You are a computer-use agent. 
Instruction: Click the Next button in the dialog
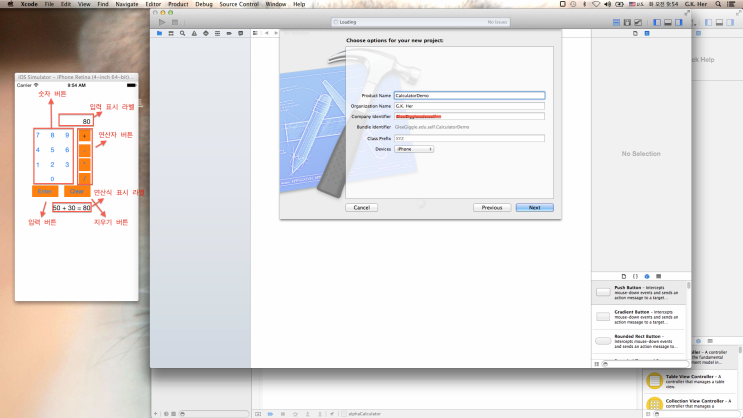[535, 208]
